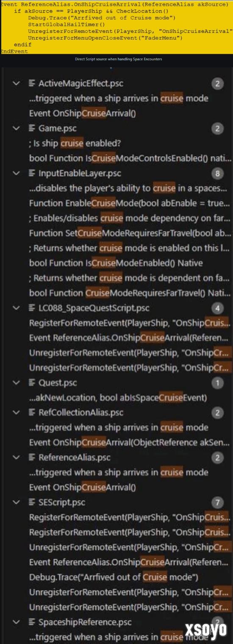Click the file icon beside Quest.psc

click(32, 383)
